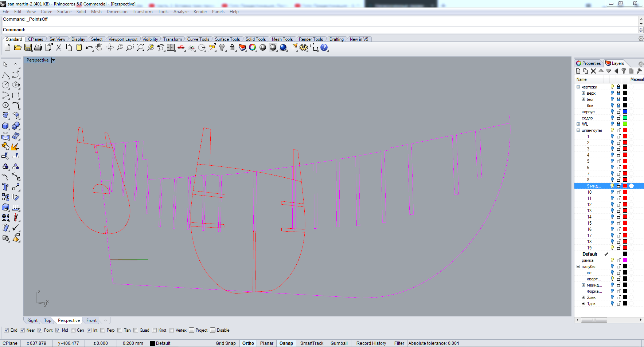Click the layer Filter funnel icon
644x347 pixels.
pos(624,71)
